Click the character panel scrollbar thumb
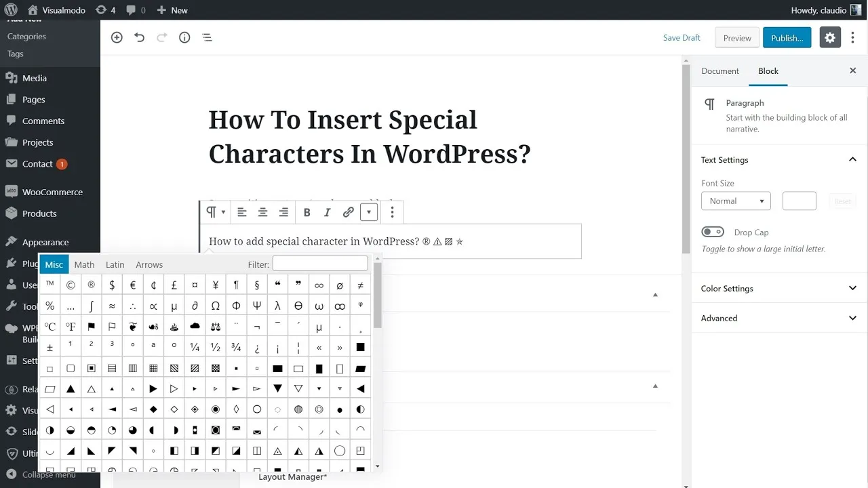The width and height of the screenshot is (868, 488). pyautogui.click(x=378, y=295)
